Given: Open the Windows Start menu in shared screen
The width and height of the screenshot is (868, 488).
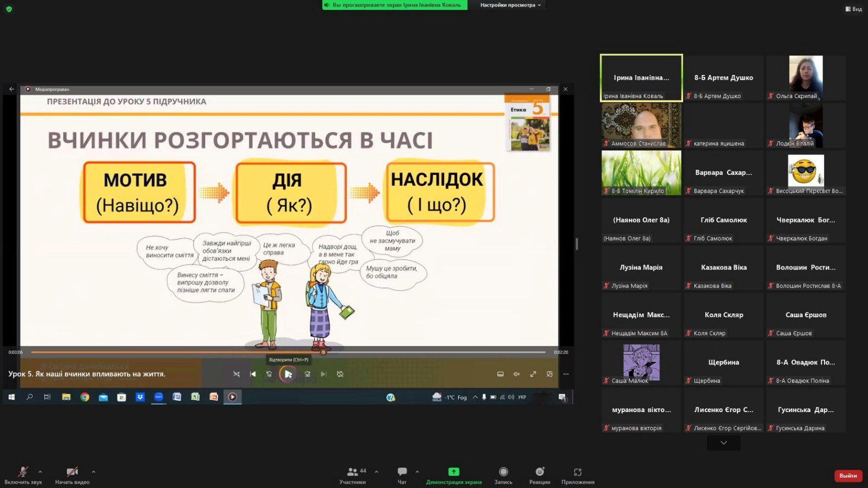Looking at the screenshot, I should [x=11, y=397].
